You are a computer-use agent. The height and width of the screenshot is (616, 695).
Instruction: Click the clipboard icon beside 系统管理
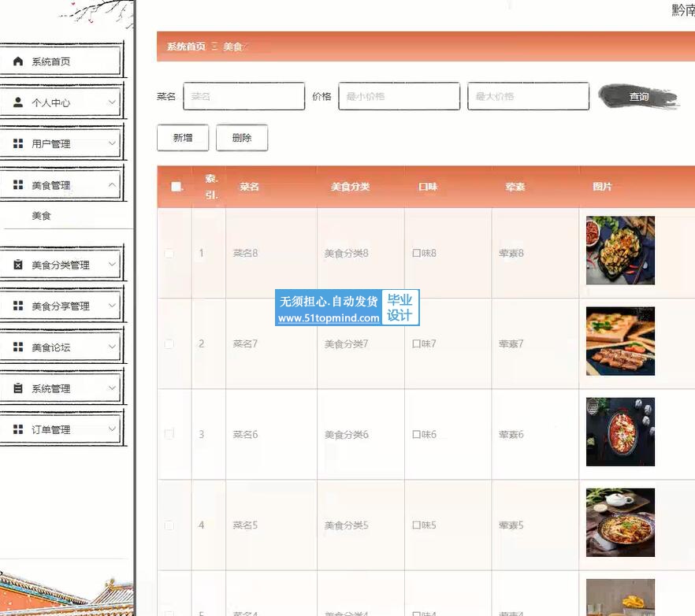(18, 388)
